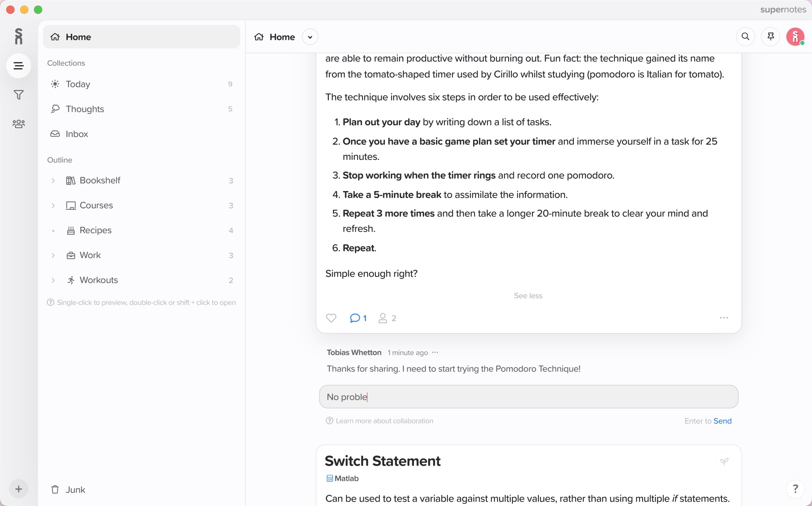Select the filter funnel icon in sidebar

[18, 95]
